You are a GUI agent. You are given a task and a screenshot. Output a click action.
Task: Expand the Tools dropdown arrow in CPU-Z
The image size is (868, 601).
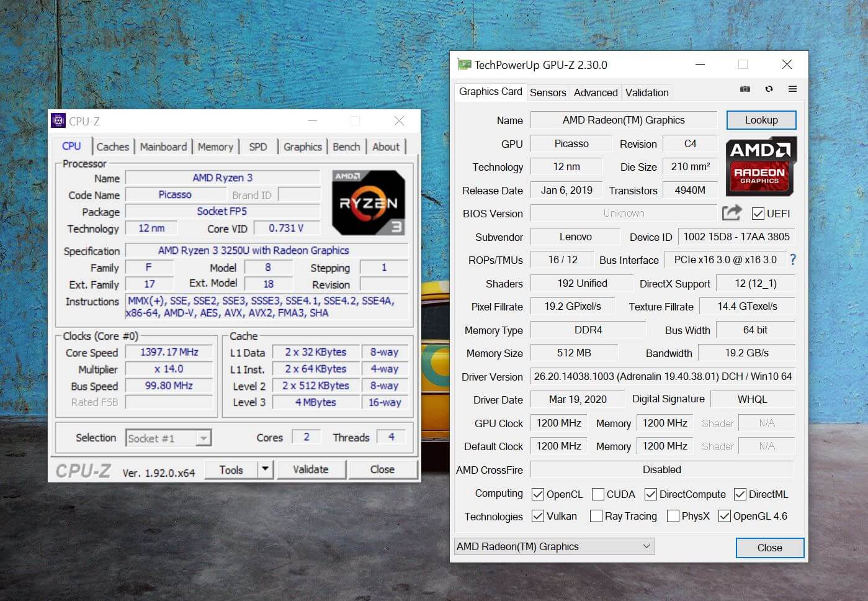265,469
